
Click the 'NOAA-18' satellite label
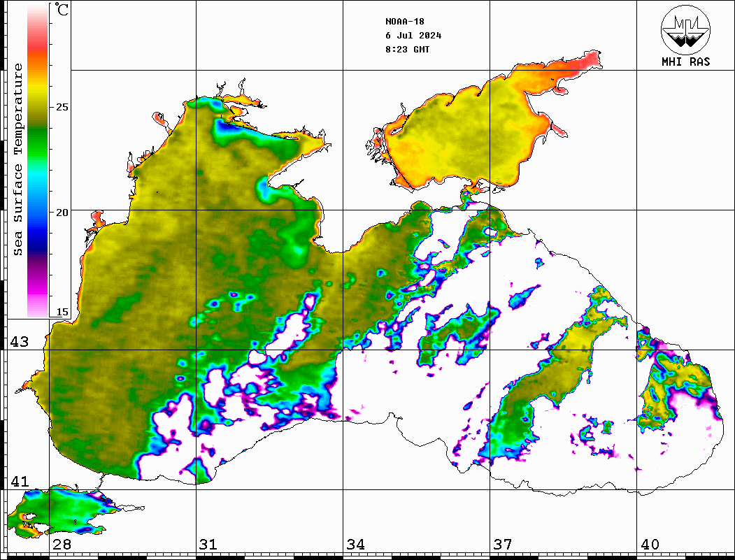(x=404, y=22)
